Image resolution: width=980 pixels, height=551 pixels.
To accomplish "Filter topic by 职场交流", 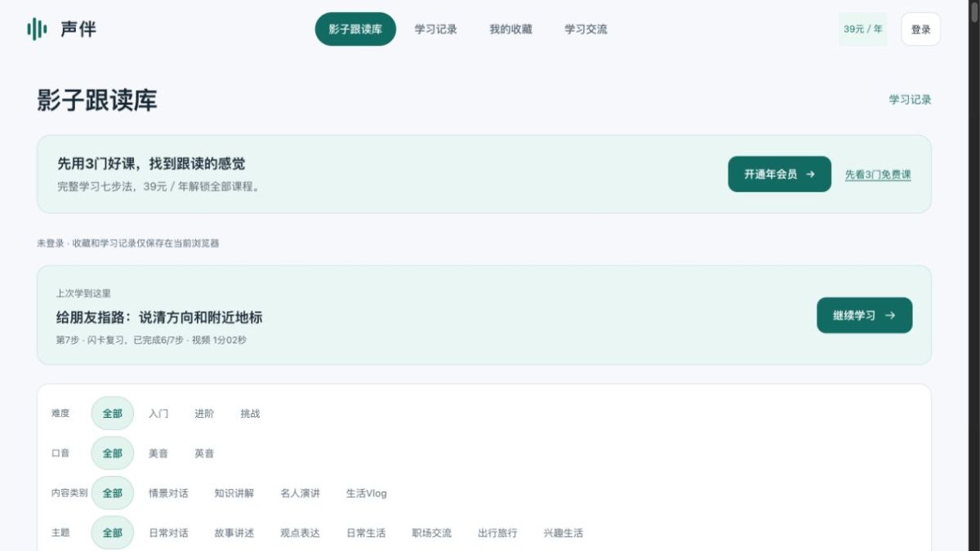I will 432,533.
